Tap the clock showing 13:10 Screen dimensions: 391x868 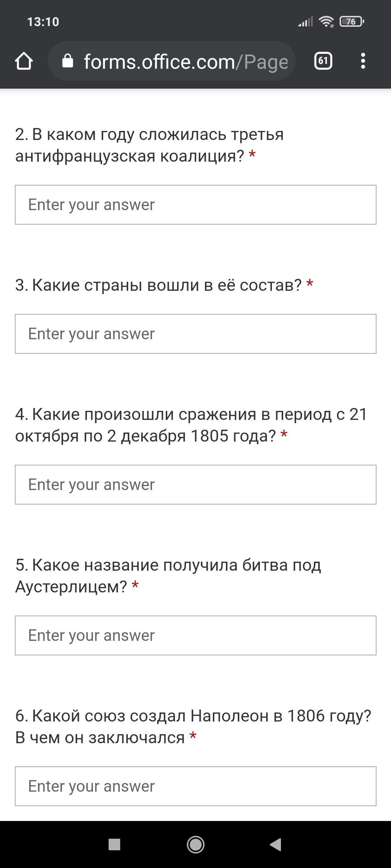point(43,22)
